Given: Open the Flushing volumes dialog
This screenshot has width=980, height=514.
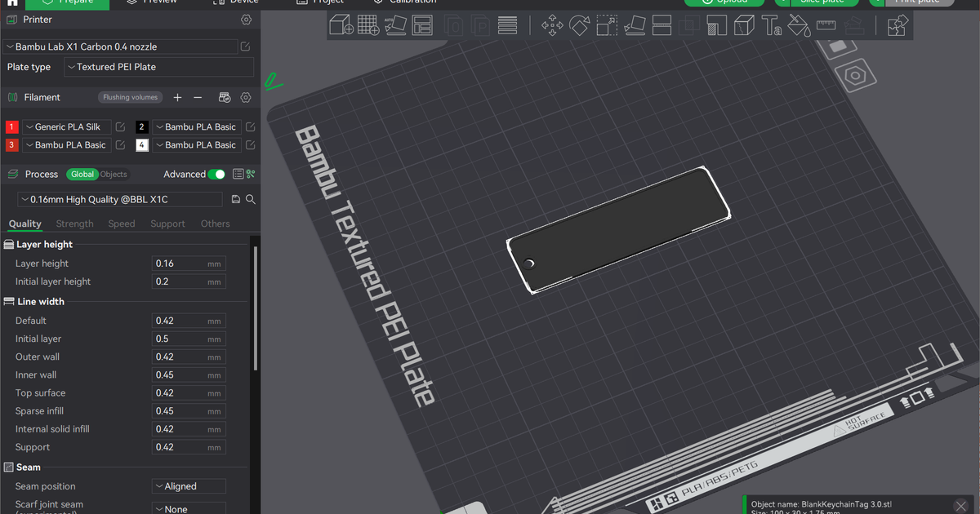Looking at the screenshot, I should (130, 97).
